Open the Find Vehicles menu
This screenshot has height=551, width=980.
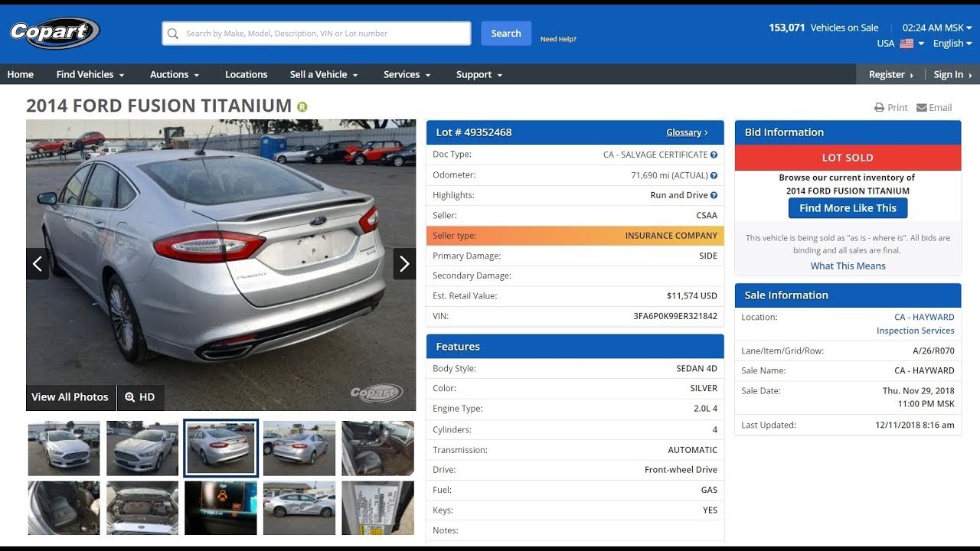point(90,74)
